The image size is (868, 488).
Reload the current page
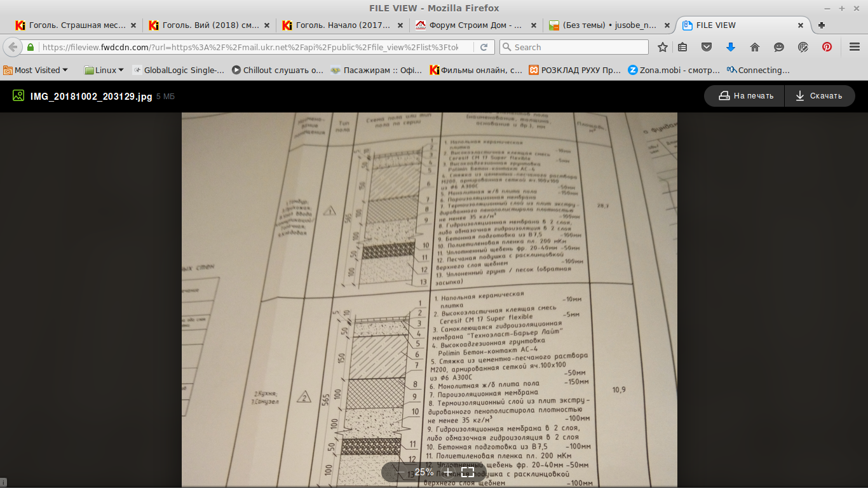click(484, 47)
